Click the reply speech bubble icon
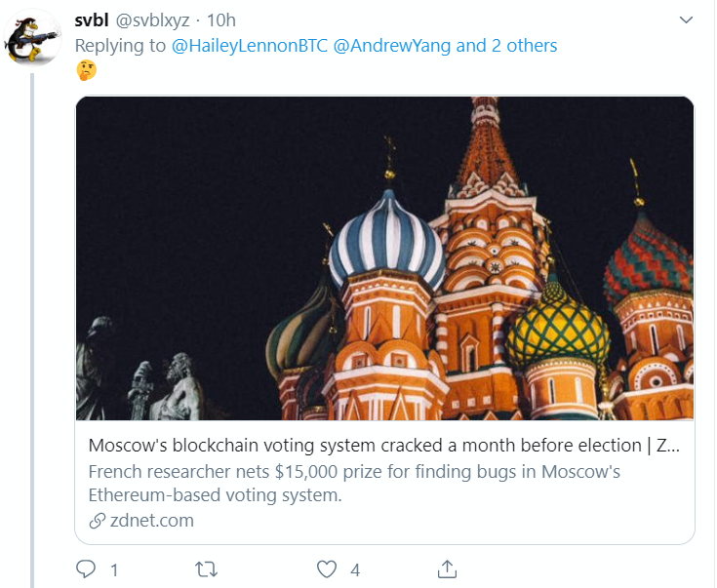Image resolution: width=717 pixels, height=588 pixels. (x=86, y=569)
